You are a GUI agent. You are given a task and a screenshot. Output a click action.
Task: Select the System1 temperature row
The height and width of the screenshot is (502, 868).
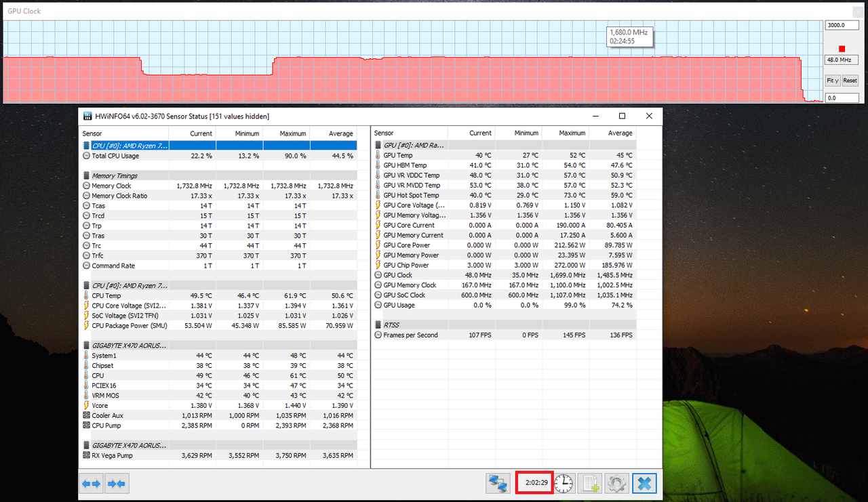218,356
